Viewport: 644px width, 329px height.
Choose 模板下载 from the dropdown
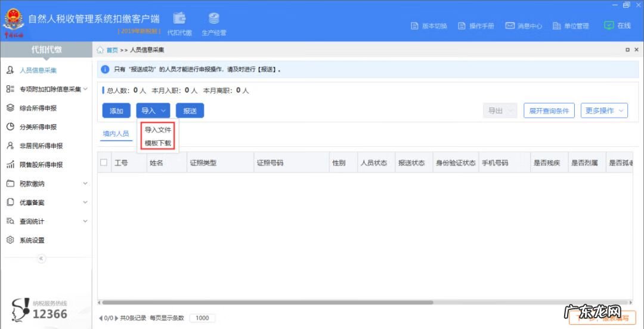point(157,143)
